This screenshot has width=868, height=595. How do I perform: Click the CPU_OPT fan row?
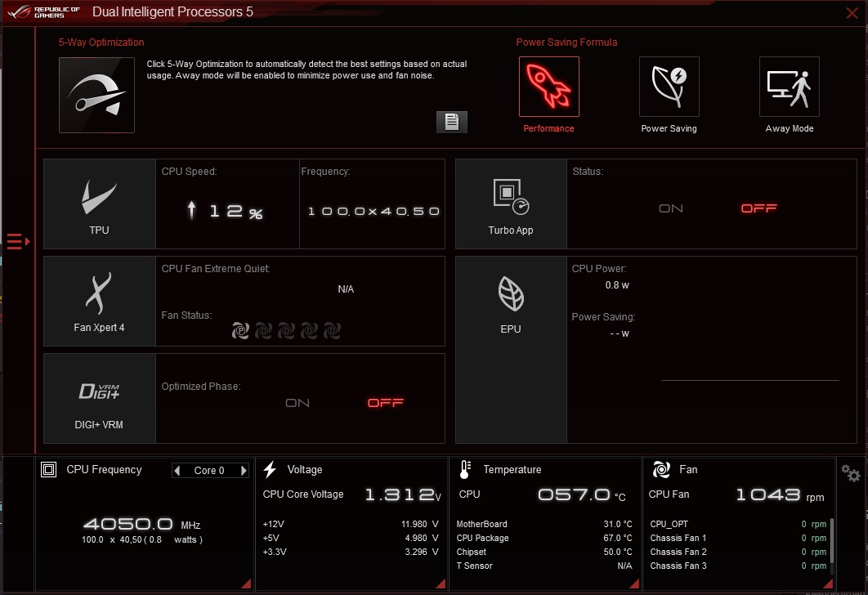click(x=738, y=524)
